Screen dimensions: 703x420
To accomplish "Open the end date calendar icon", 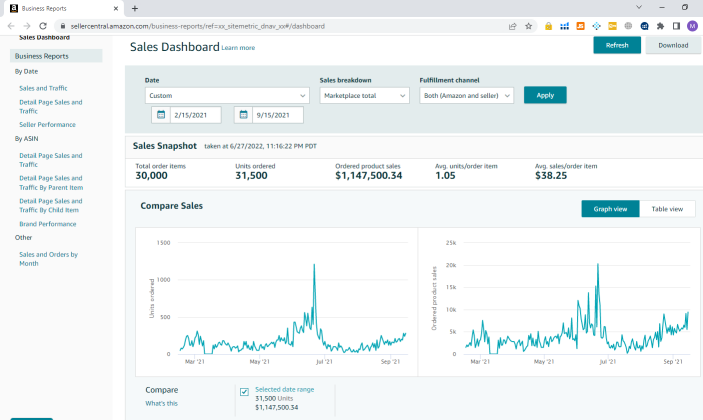I will pyautogui.click(x=243, y=115).
